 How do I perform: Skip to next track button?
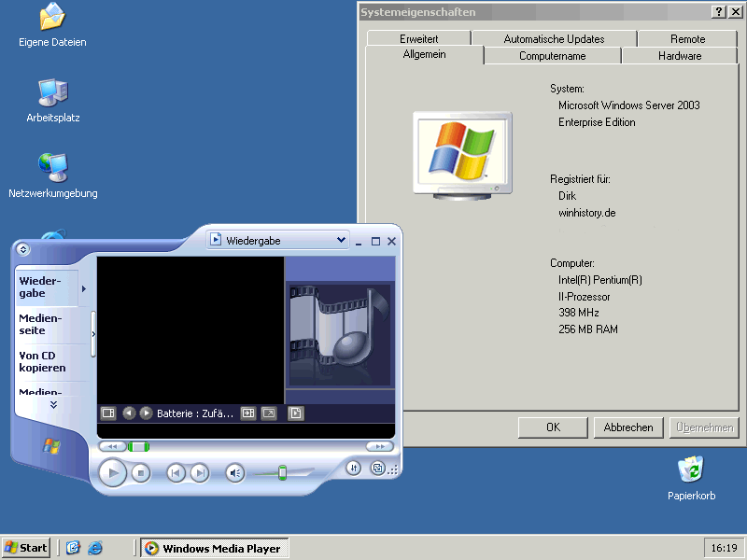tap(199, 473)
